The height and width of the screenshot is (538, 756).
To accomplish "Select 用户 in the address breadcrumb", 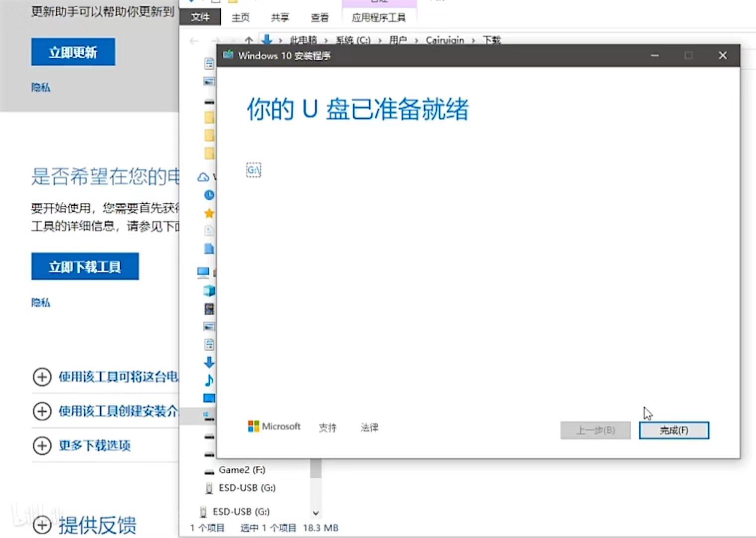I will click(x=398, y=40).
